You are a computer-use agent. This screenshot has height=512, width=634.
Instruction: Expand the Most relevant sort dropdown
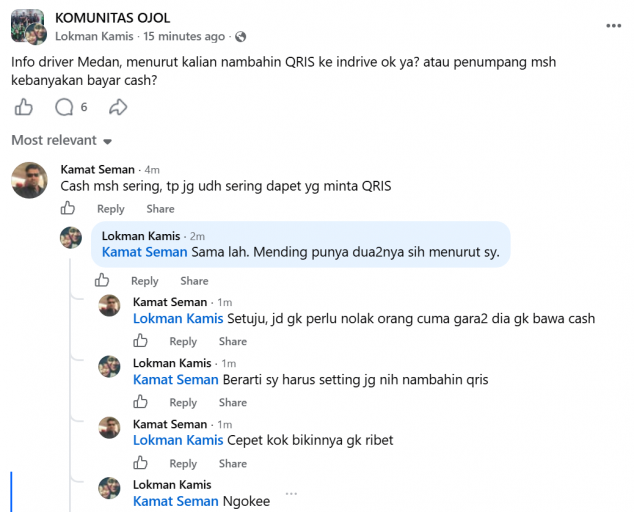pos(61,140)
